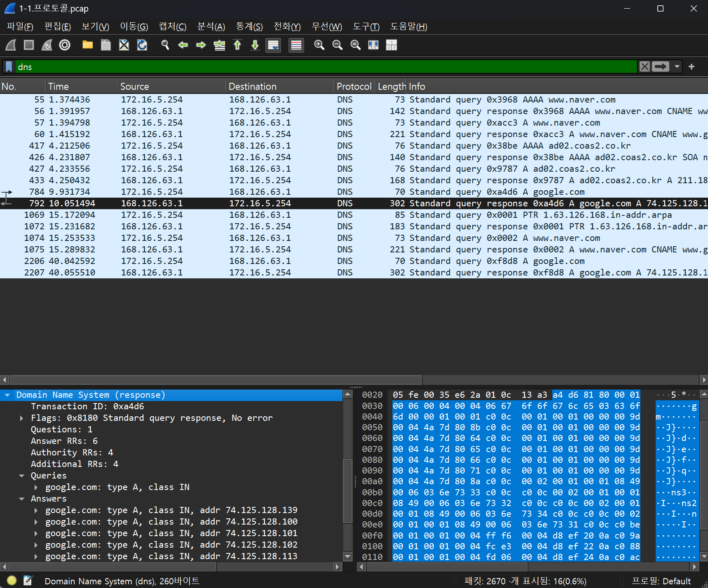Zoom in on the packet text
708x588 pixels.
click(x=319, y=45)
